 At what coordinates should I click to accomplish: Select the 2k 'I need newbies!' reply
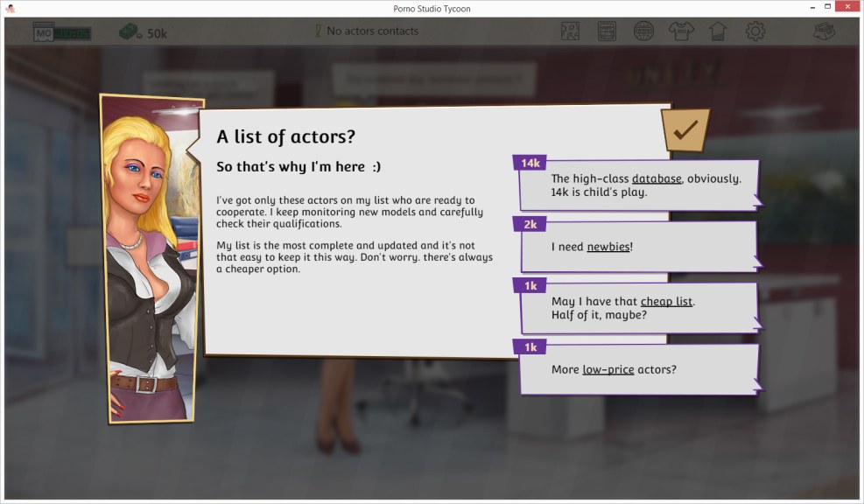(640, 246)
